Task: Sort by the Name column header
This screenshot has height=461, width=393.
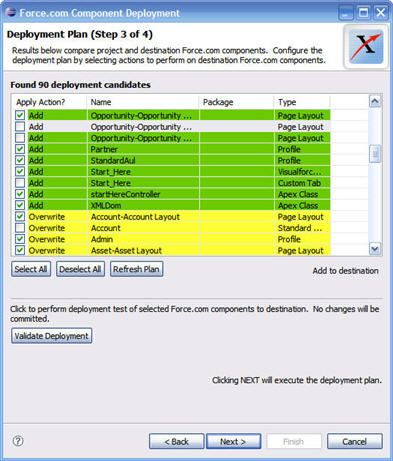Action: (143, 102)
